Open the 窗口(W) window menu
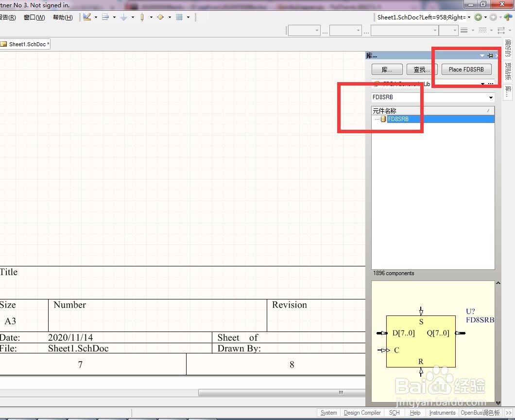Viewport: 515px width, 420px height. coord(34,17)
